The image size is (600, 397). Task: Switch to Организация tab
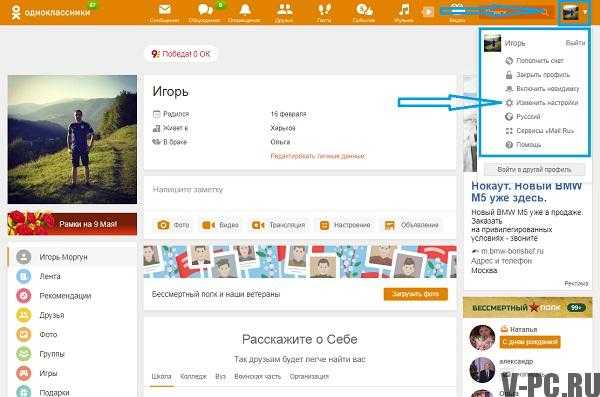[x=309, y=376]
